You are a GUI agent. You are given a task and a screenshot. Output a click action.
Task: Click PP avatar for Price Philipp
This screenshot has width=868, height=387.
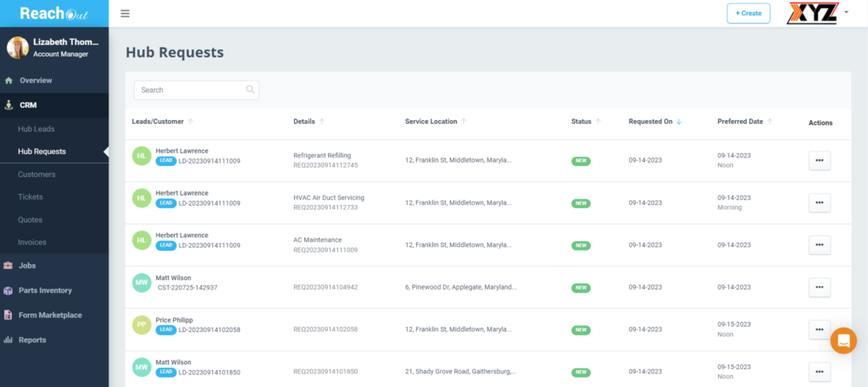pos(142,324)
